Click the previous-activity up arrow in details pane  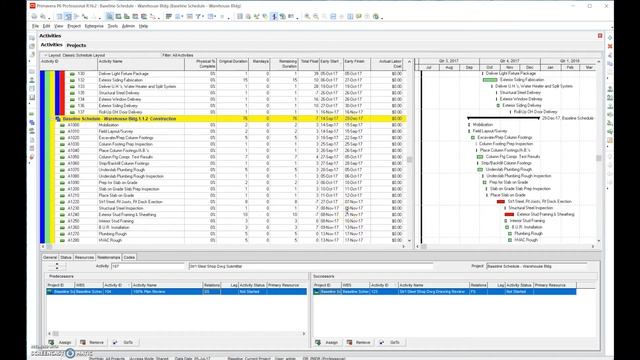pos(57,264)
